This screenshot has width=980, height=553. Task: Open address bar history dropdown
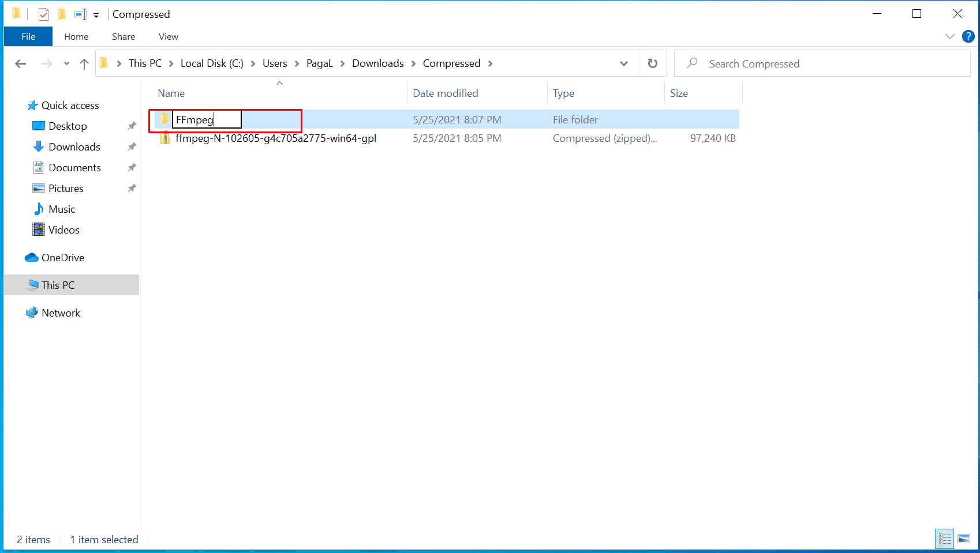coord(624,63)
